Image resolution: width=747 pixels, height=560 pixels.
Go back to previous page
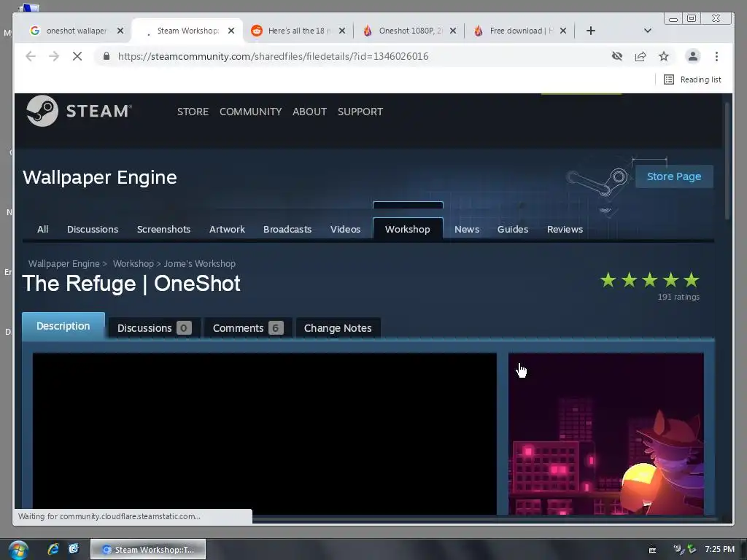tap(31, 56)
